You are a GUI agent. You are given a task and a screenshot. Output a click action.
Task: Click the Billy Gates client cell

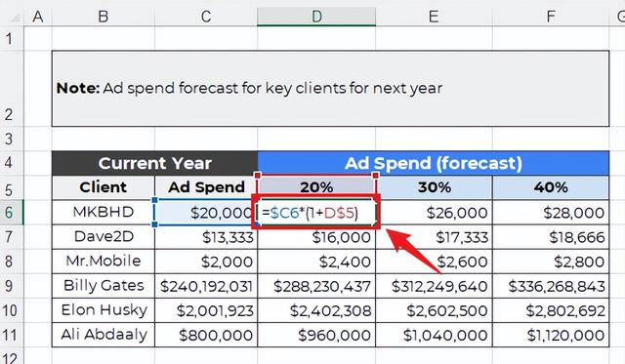click(x=104, y=286)
